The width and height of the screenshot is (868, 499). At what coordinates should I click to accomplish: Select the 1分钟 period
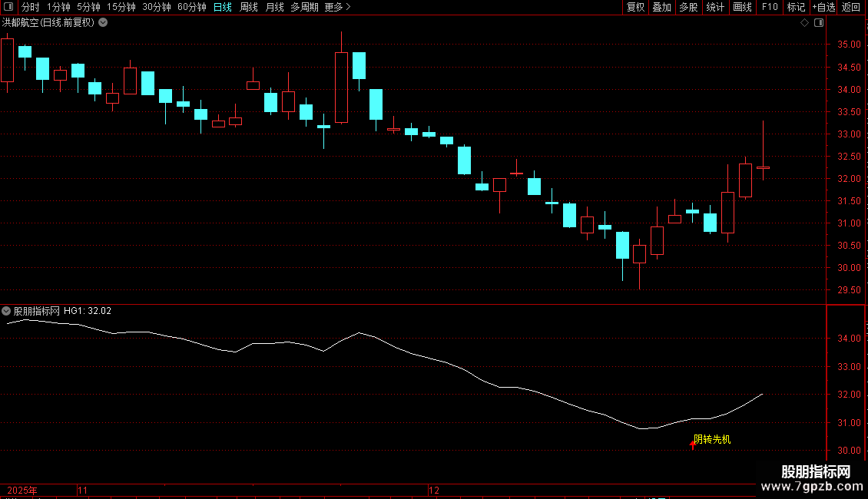coord(58,7)
